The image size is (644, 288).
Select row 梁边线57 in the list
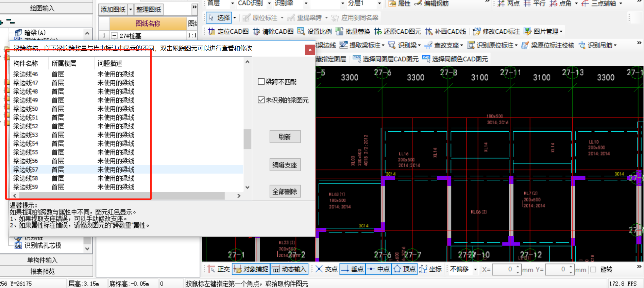127,170
